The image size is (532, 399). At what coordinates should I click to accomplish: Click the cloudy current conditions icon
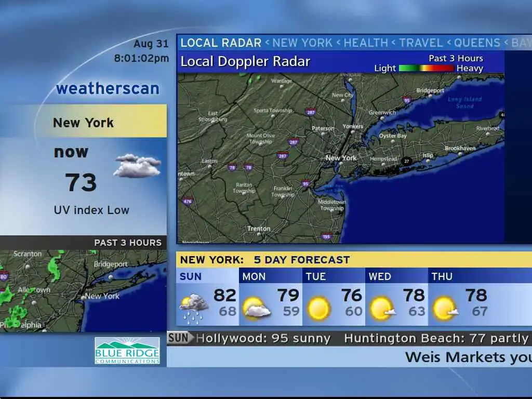[137, 166]
